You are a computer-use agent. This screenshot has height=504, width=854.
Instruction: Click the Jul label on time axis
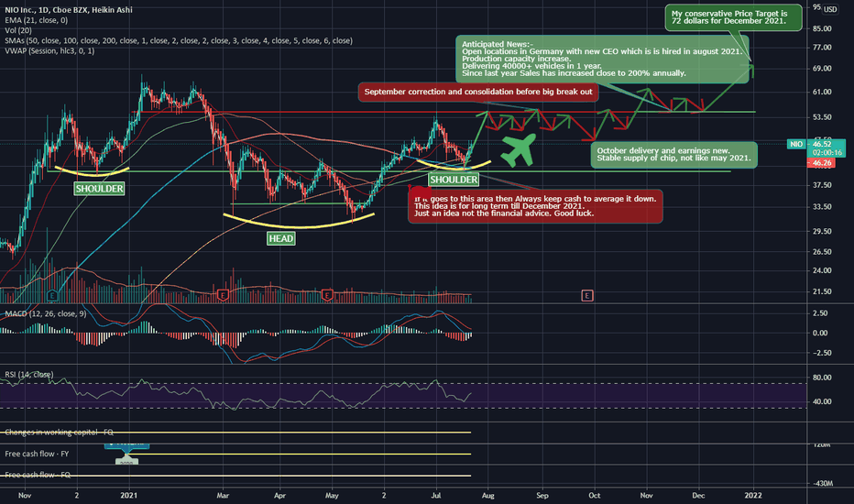point(436,495)
